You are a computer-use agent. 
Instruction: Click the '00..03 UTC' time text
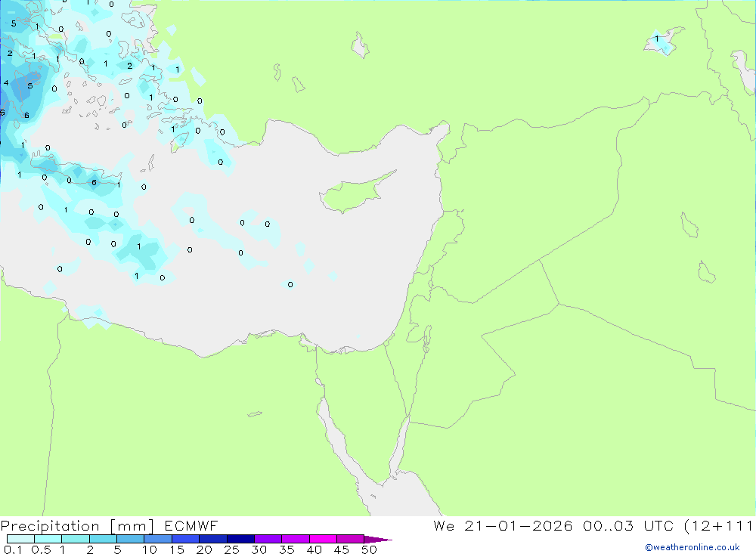[627, 525]
